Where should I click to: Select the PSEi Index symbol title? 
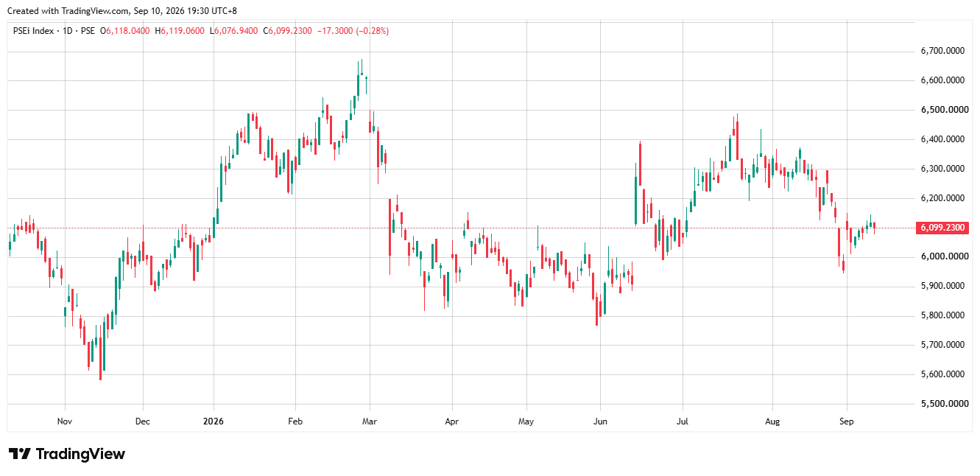coord(32,31)
